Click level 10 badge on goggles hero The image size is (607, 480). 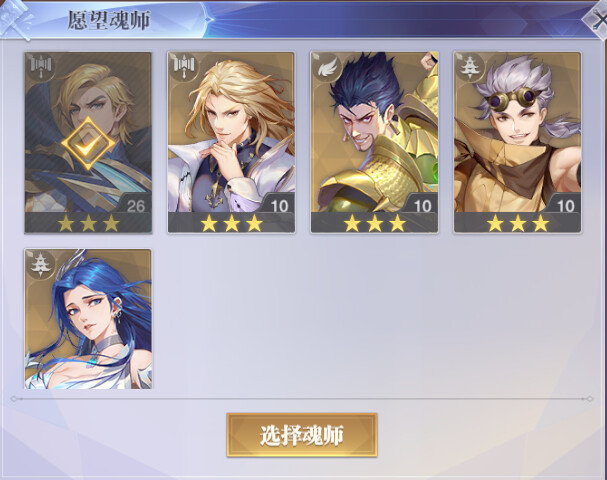click(565, 205)
